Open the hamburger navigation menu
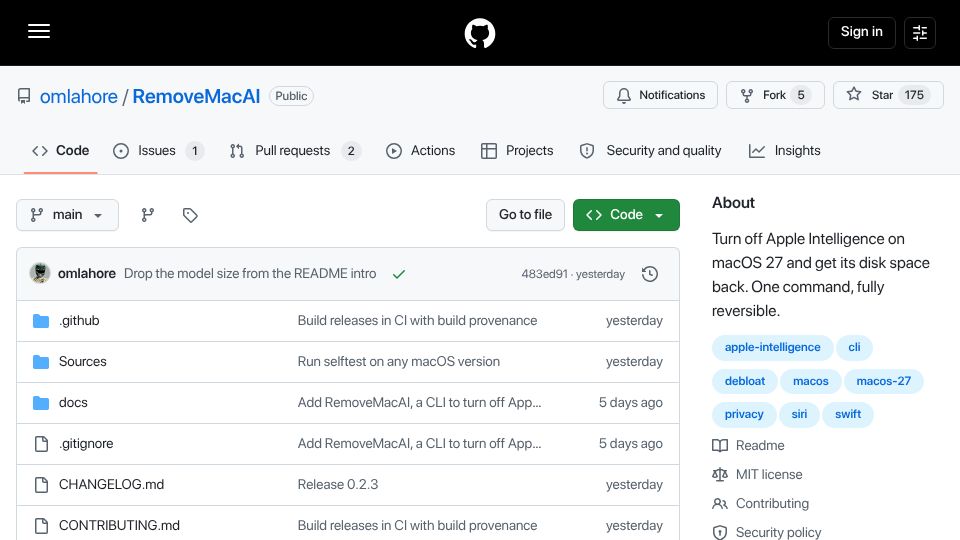This screenshot has width=960, height=540. (x=39, y=31)
